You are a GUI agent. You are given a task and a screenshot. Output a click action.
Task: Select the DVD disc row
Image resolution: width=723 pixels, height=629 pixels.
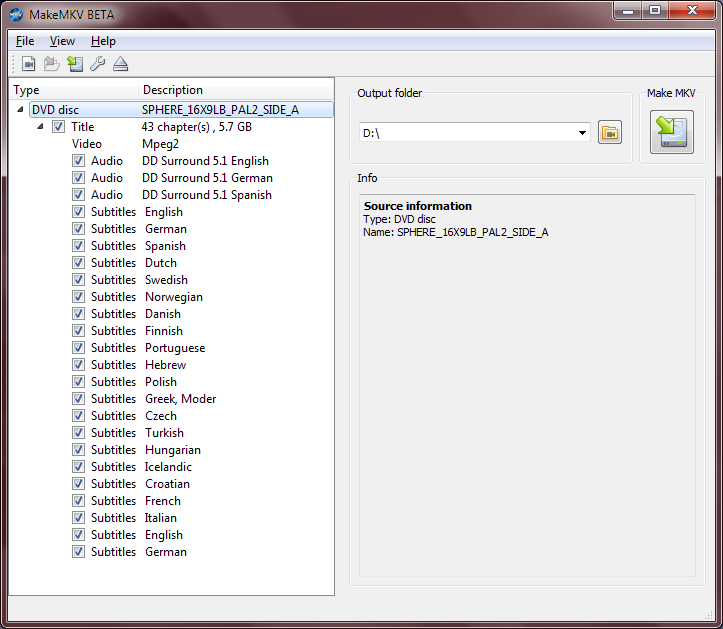181,110
